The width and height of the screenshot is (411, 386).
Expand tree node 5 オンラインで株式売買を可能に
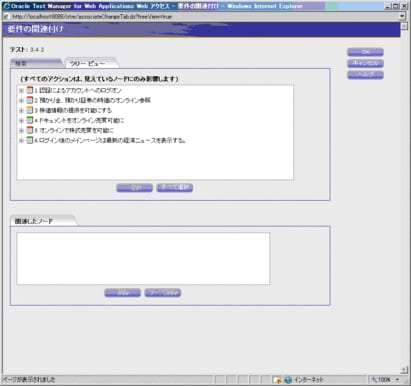[21, 130]
